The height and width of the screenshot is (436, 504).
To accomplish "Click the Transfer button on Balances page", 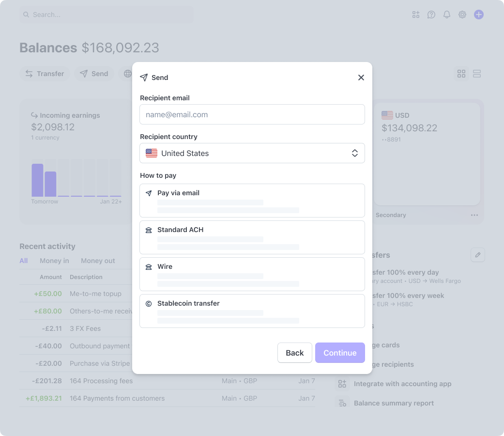I will point(45,74).
